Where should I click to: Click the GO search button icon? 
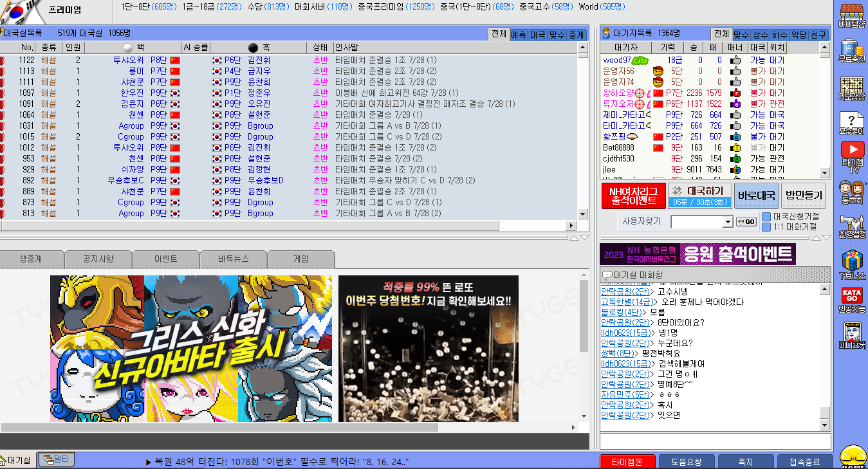tap(746, 222)
